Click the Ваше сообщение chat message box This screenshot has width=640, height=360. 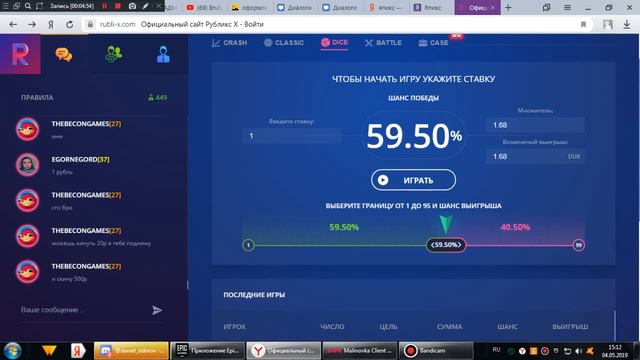click(x=84, y=310)
